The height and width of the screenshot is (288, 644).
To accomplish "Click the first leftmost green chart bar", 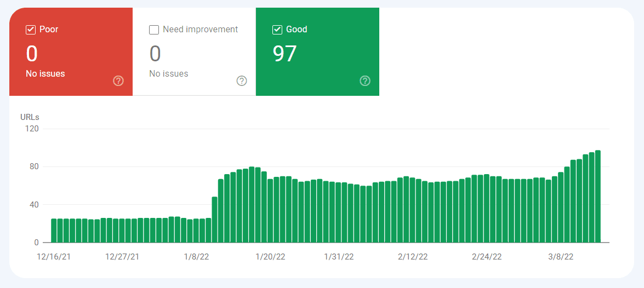I will pos(54,231).
